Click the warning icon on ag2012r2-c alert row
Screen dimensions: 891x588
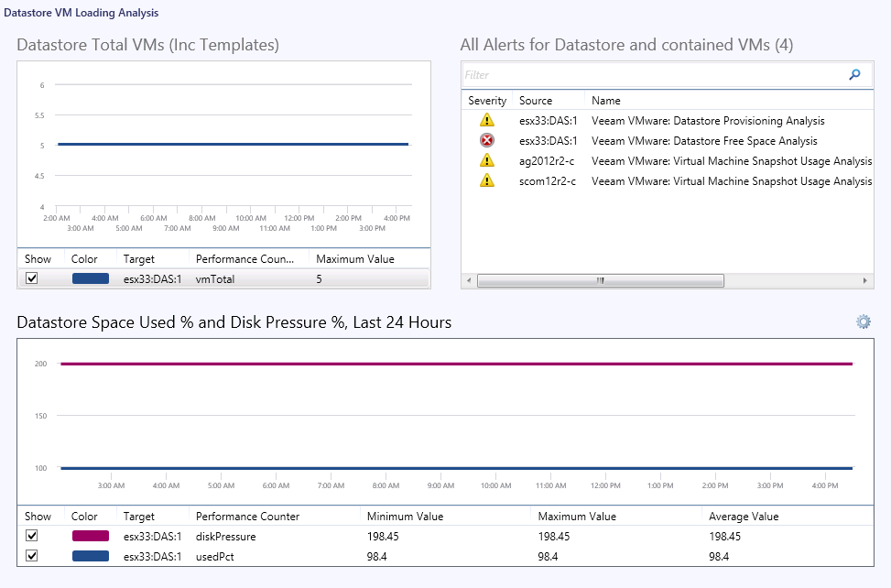click(x=486, y=160)
